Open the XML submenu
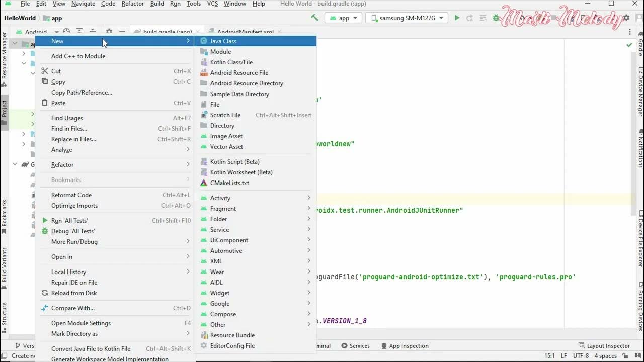The image size is (644, 362). [255, 261]
